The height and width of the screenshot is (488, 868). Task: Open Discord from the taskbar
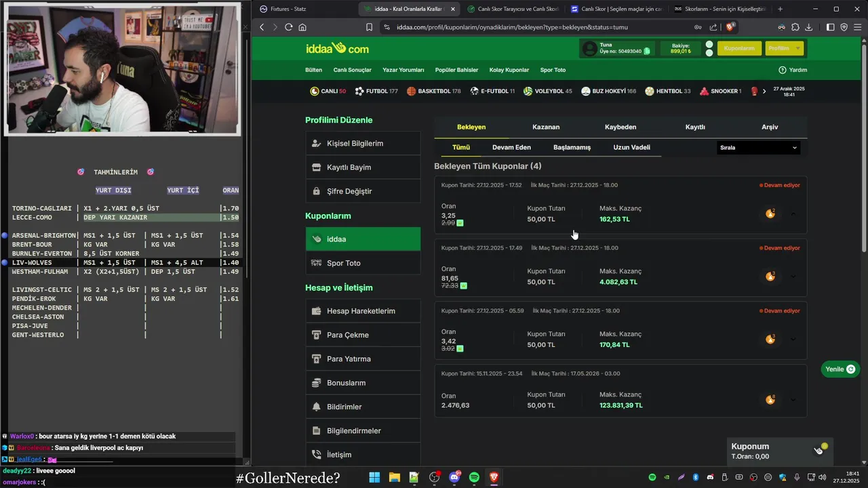pos(454,477)
